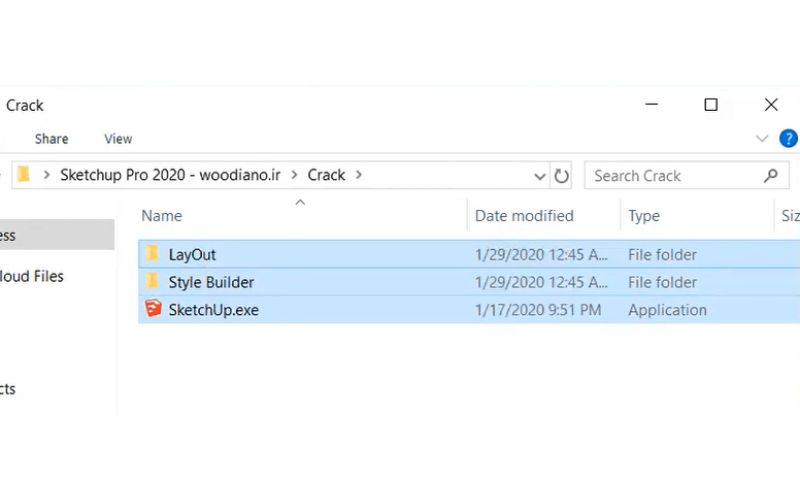The image size is (800, 500).
Task: Go to Sketchup Pro 2020 - woodiano.ir breadcrumb
Action: 170,175
